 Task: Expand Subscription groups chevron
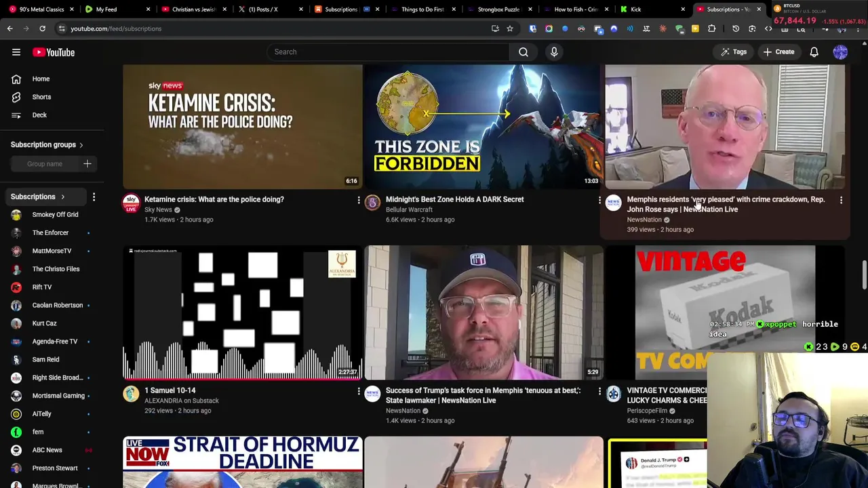point(81,145)
